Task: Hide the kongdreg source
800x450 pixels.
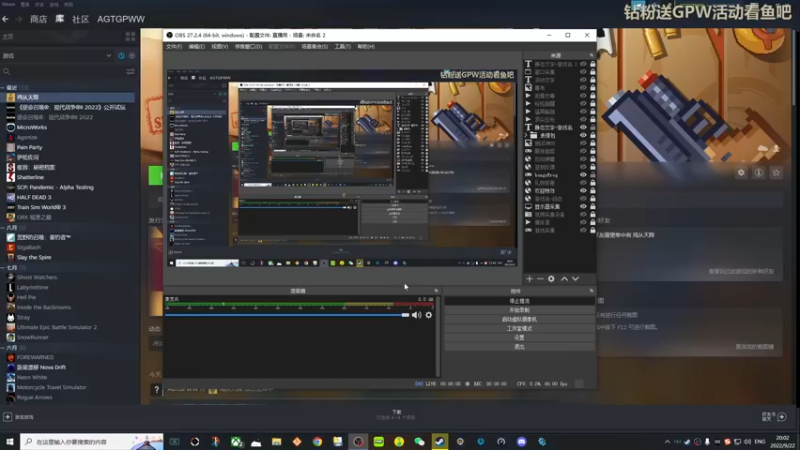Action: pyautogui.click(x=583, y=175)
